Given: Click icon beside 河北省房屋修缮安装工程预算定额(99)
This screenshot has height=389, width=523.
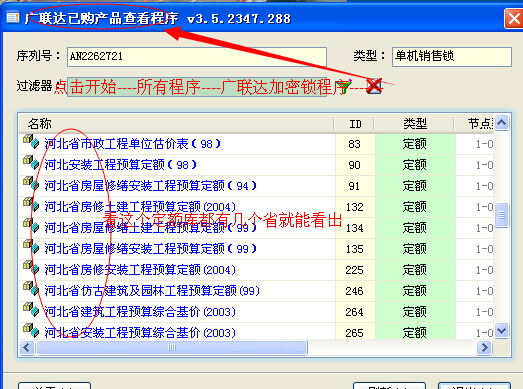Looking at the screenshot, I should [31, 247].
